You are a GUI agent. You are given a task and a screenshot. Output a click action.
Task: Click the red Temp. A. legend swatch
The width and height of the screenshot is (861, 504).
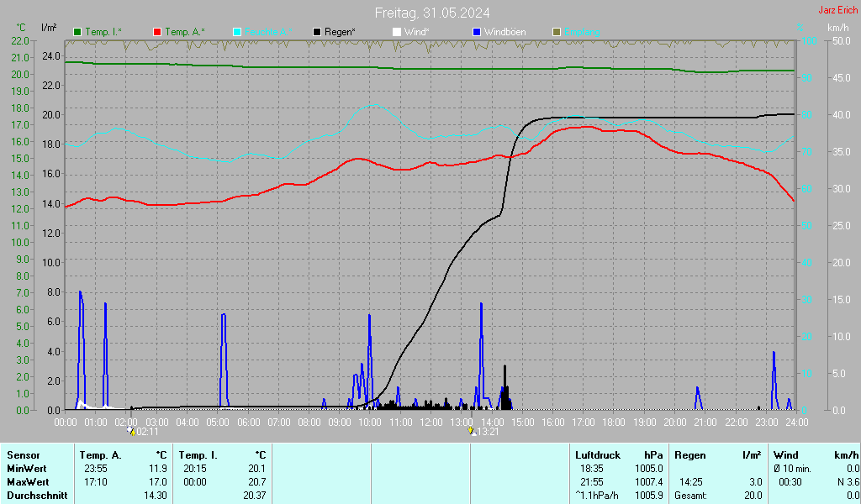coord(157,32)
